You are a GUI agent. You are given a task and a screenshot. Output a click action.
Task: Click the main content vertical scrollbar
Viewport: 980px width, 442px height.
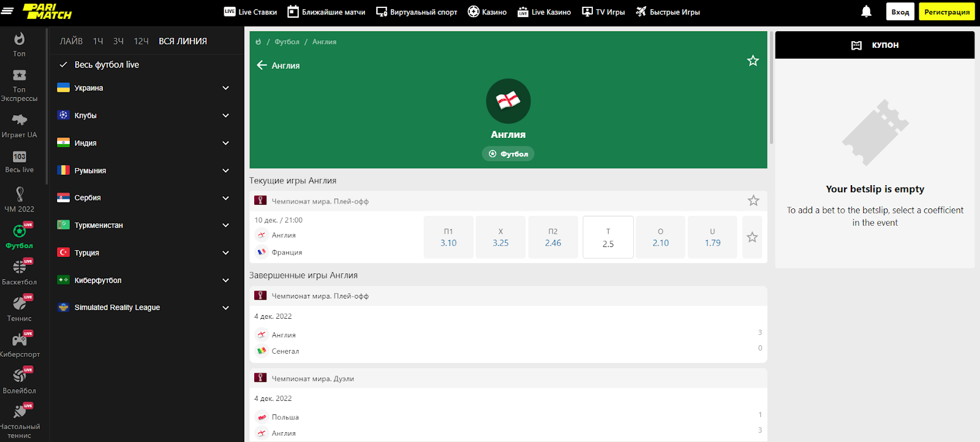(771, 89)
